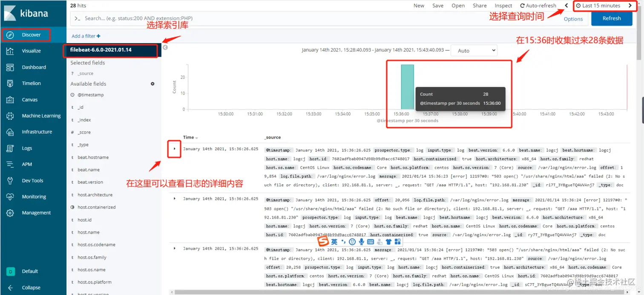Click the plus icon on Add a filter

[x=99, y=36]
